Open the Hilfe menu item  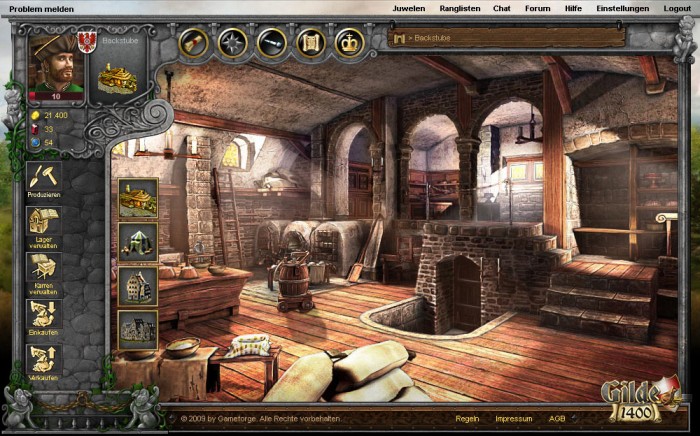coord(573,8)
